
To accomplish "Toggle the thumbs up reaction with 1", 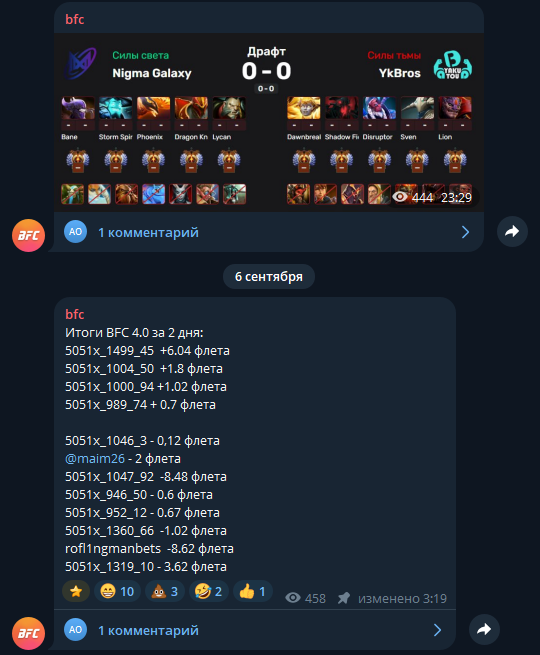I will (x=253, y=591).
